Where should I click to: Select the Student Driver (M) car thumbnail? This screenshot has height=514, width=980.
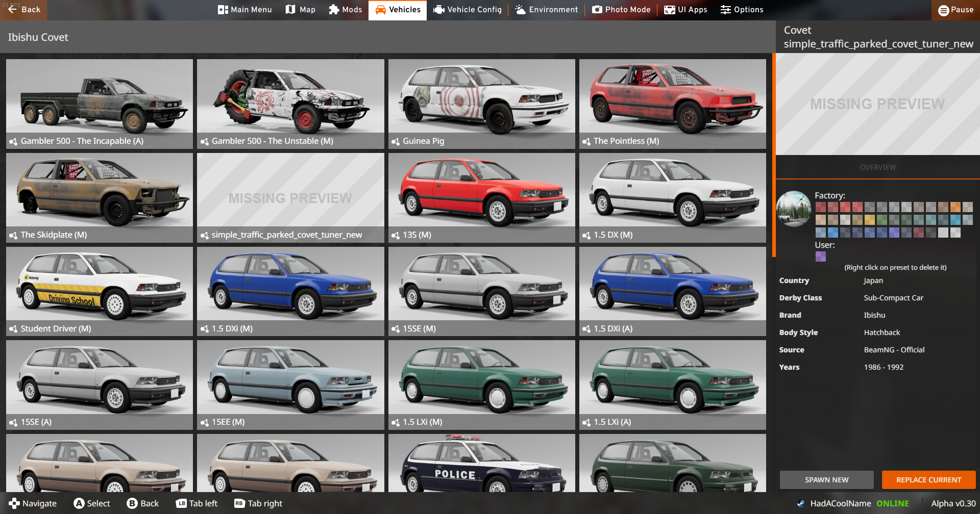click(100, 292)
